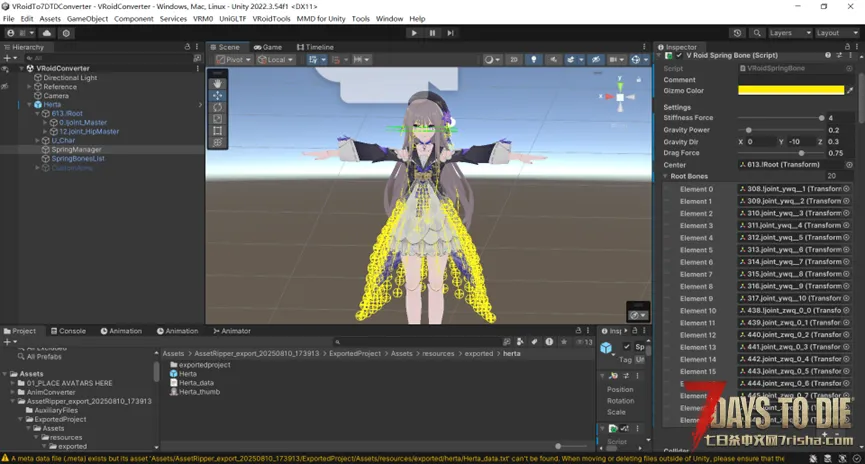Toggle 2D view mode in Scene
This screenshot has height=464, width=865.
[514, 60]
